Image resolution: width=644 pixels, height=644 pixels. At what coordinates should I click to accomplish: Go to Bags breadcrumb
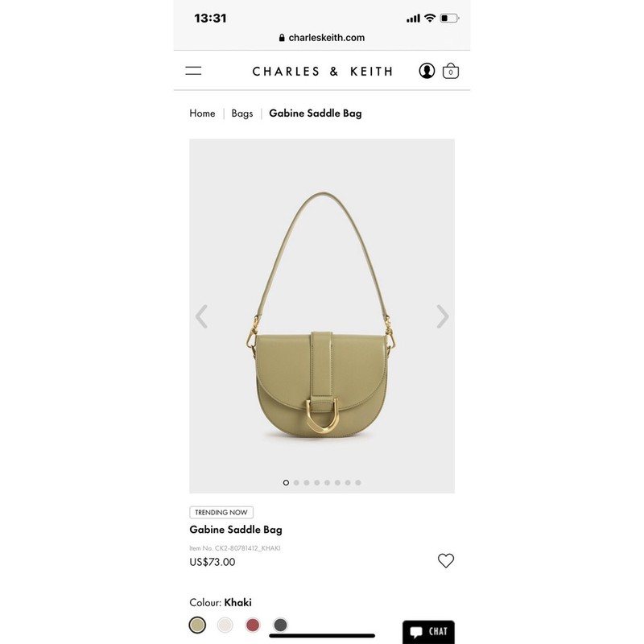242,114
